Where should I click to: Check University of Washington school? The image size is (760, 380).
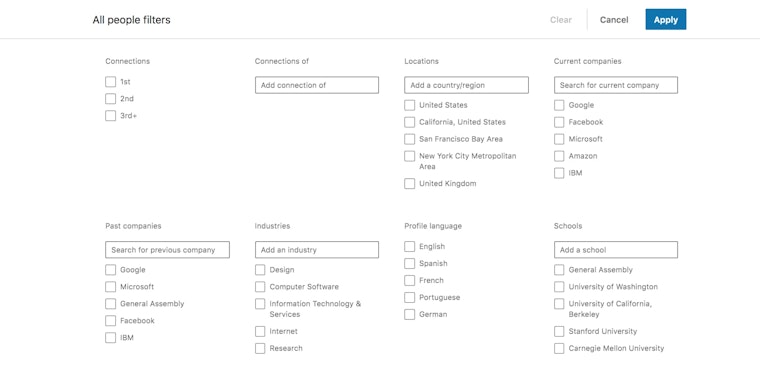point(559,287)
